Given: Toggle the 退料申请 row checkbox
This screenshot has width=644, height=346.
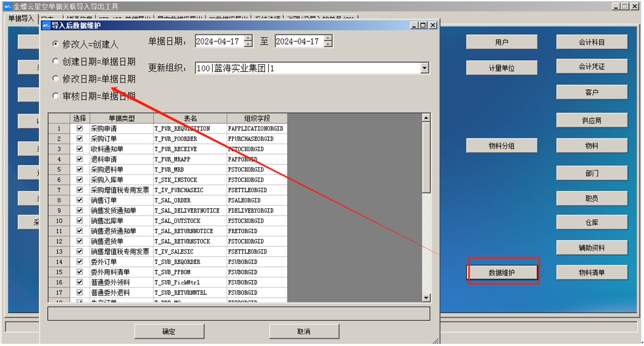Looking at the screenshot, I should pyautogui.click(x=80, y=159).
